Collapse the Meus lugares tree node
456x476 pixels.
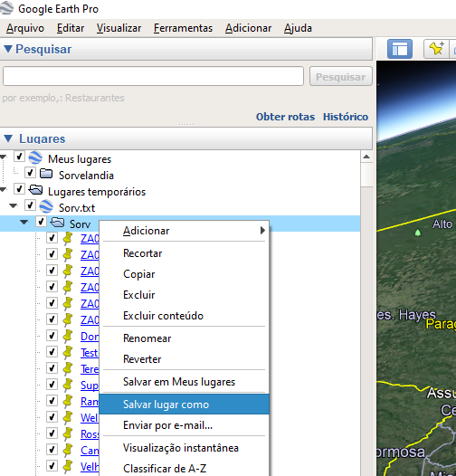[x=3, y=157]
